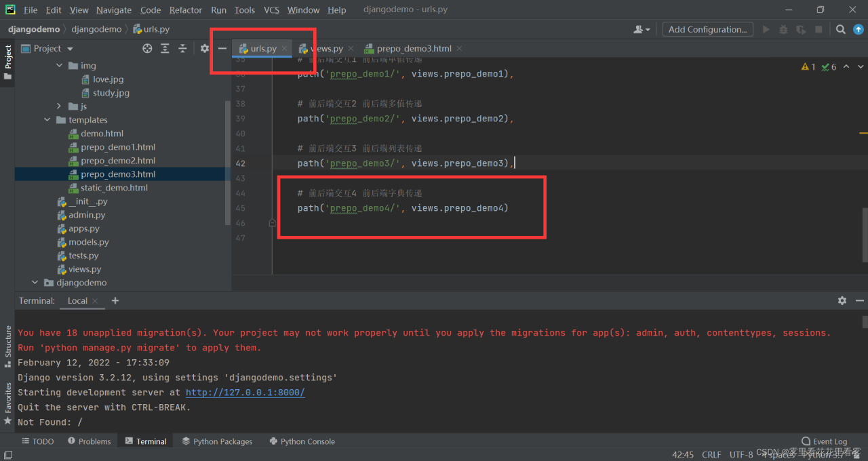Select views.py in the project tree
The image size is (868, 461).
point(84,269)
